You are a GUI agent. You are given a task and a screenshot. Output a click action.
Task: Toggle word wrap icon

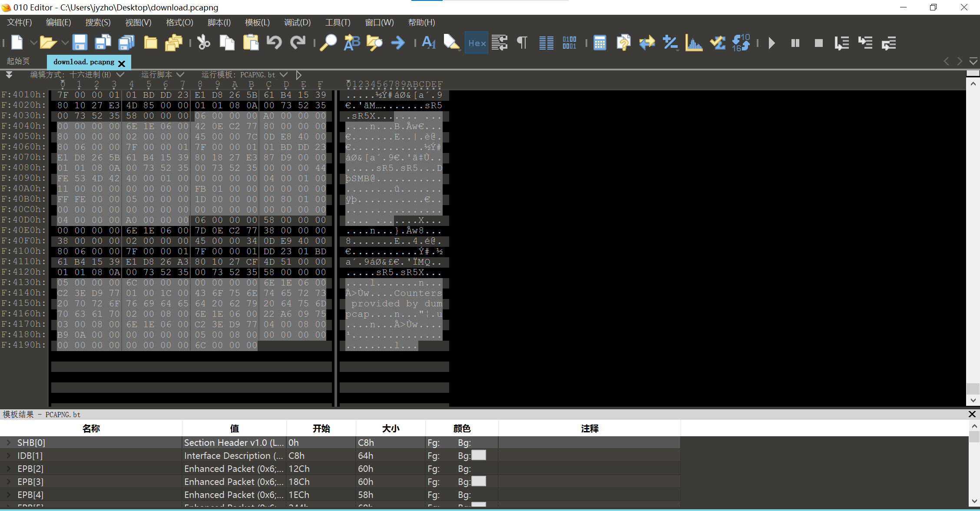point(500,43)
